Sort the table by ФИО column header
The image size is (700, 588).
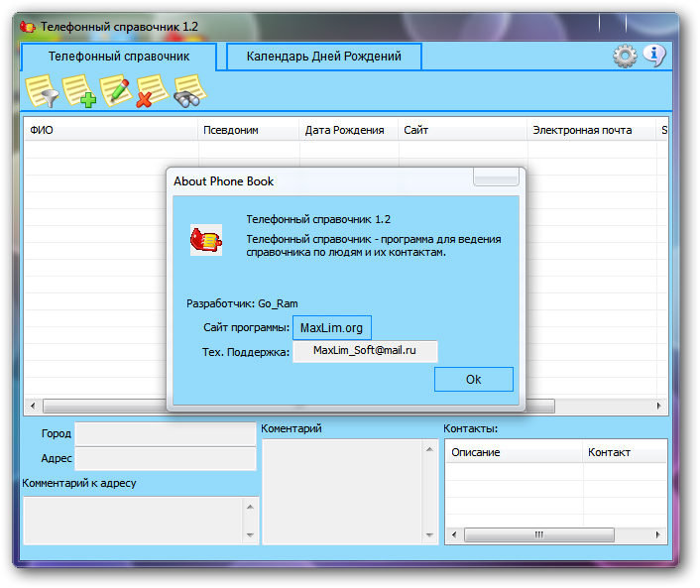pos(111,130)
